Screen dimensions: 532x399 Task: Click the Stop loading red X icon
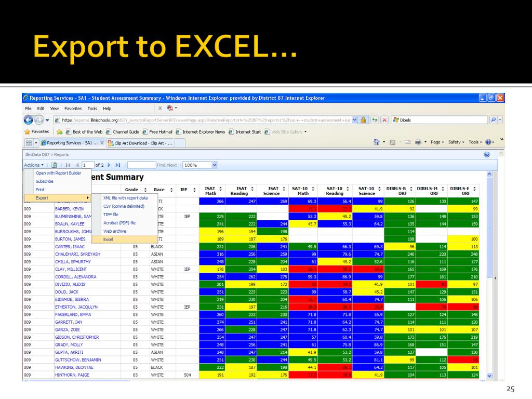384,120
